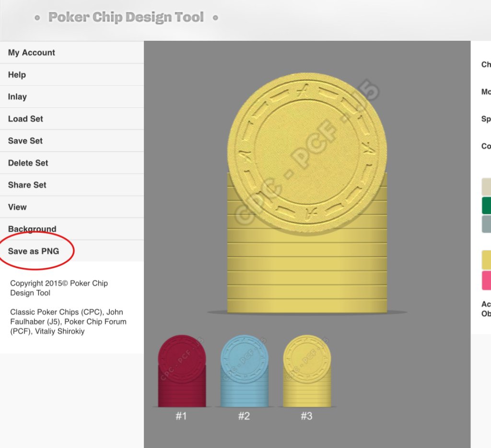
Task: Click Share Set in the sidebar
Action: 27,185
